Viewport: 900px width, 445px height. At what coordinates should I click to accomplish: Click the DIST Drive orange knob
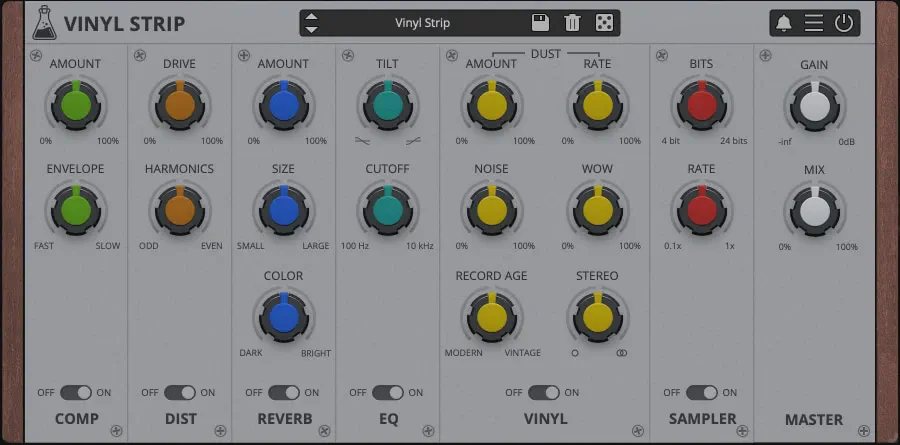(x=179, y=104)
